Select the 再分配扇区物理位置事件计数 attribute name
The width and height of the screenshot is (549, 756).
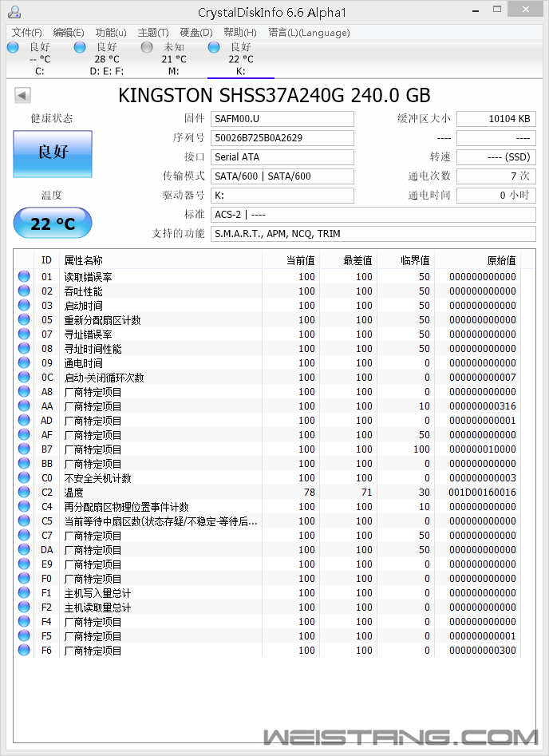pyautogui.click(x=126, y=507)
